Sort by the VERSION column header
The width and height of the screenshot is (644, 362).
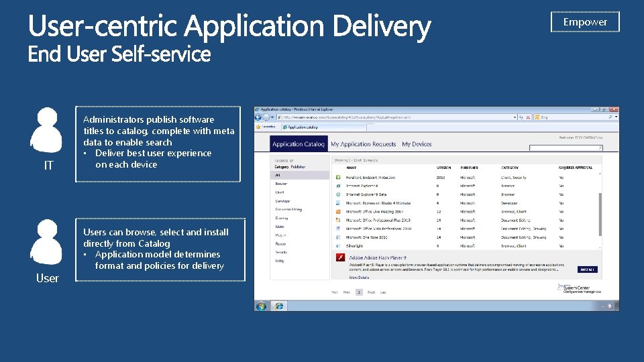[443, 168]
